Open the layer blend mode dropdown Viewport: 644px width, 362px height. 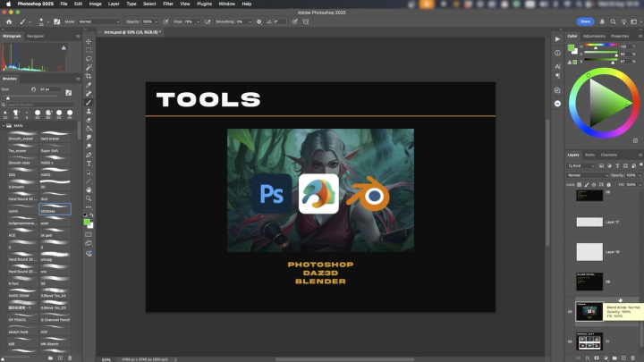[x=586, y=174]
